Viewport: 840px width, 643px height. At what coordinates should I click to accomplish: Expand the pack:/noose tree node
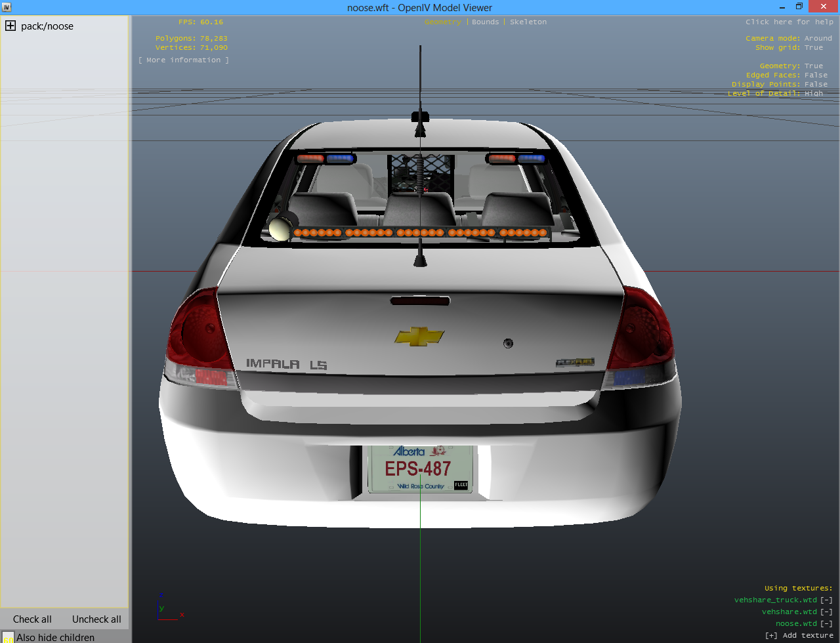tap(10, 26)
